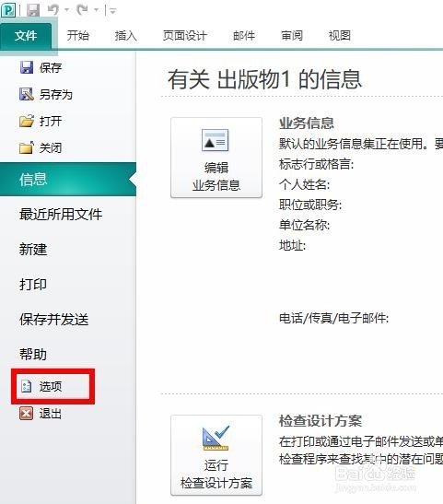Open the redo history dropdown arrow

click(96, 10)
